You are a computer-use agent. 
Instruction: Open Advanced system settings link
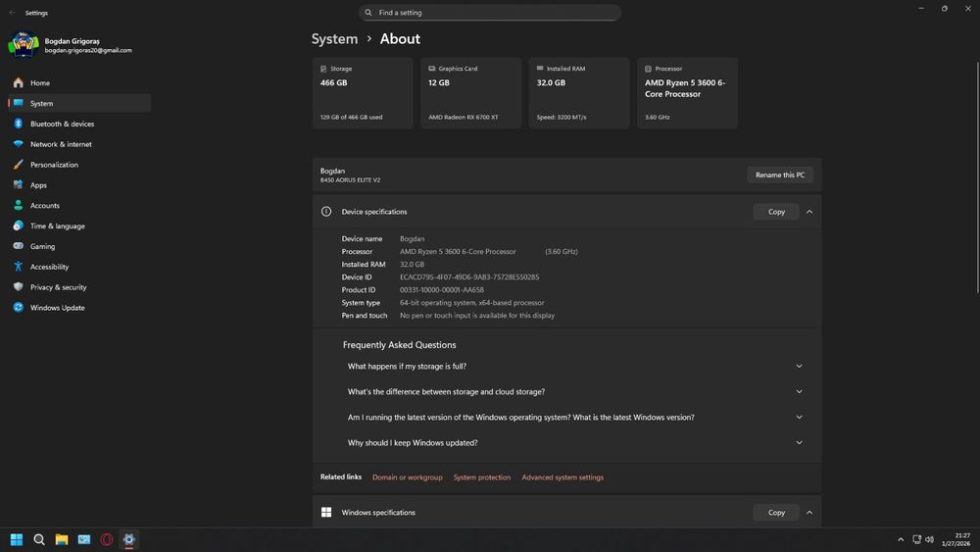(563, 477)
